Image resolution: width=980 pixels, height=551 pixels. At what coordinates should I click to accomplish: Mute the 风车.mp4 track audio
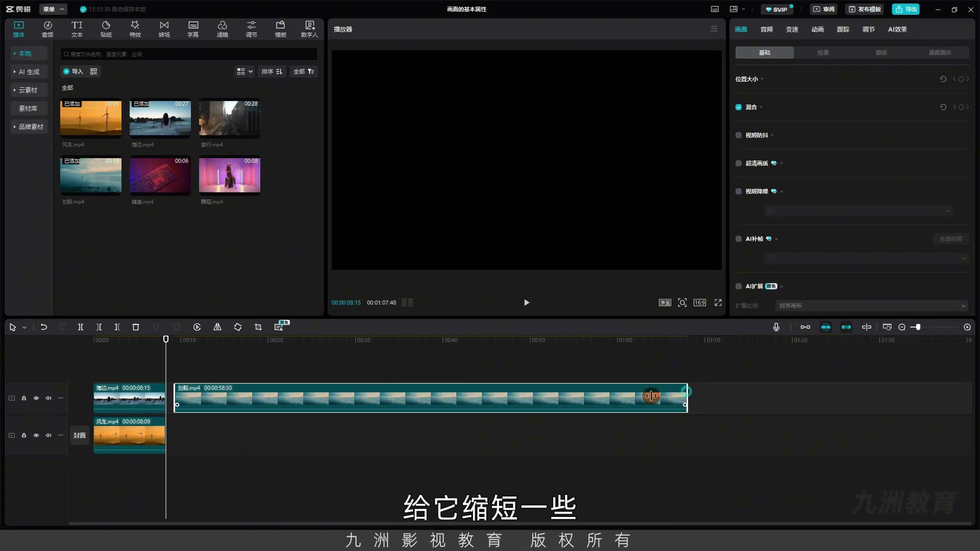pos(48,435)
